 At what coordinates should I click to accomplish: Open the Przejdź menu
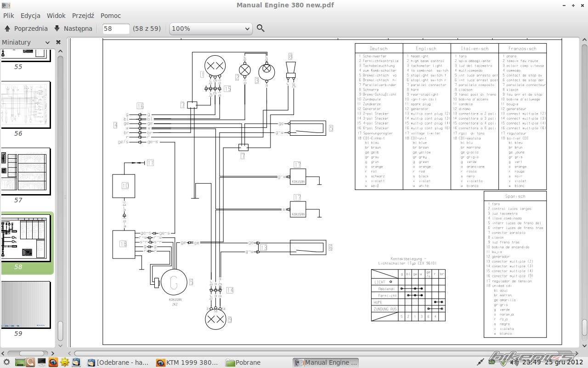click(x=83, y=16)
